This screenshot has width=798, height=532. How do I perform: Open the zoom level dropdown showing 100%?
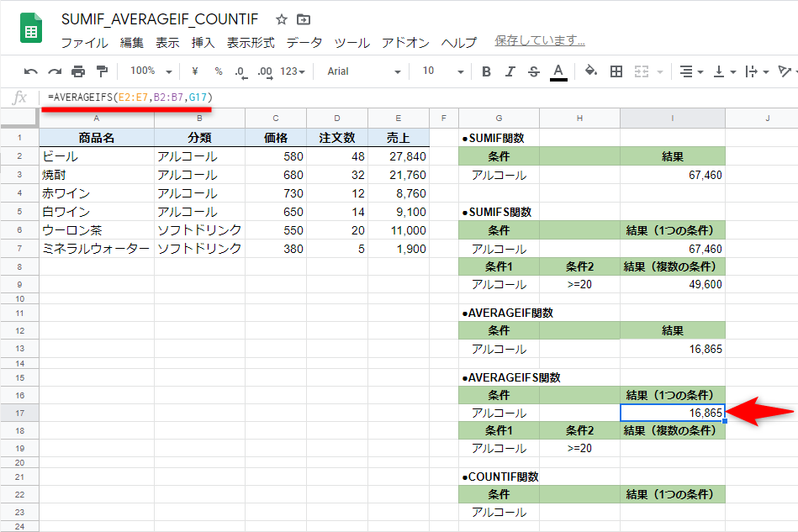pos(148,71)
